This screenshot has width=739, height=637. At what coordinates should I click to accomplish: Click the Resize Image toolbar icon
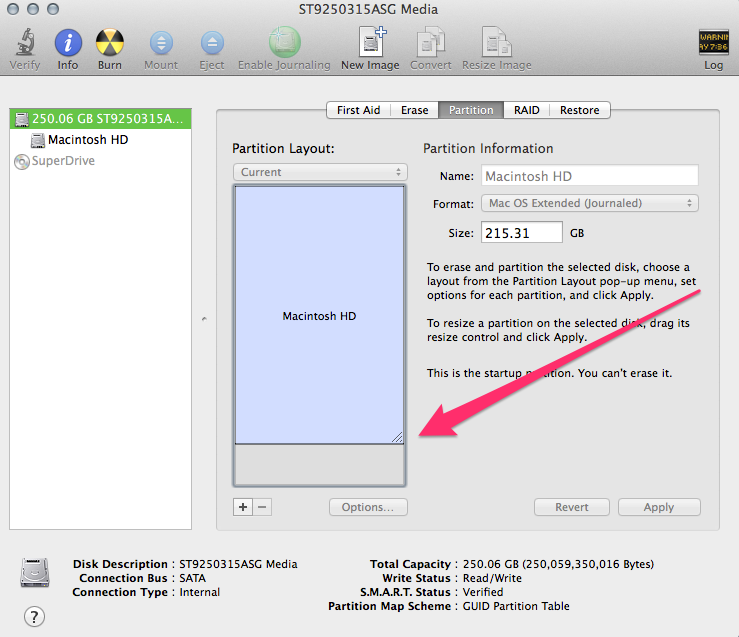pyautogui.click(x=496, y=42)
